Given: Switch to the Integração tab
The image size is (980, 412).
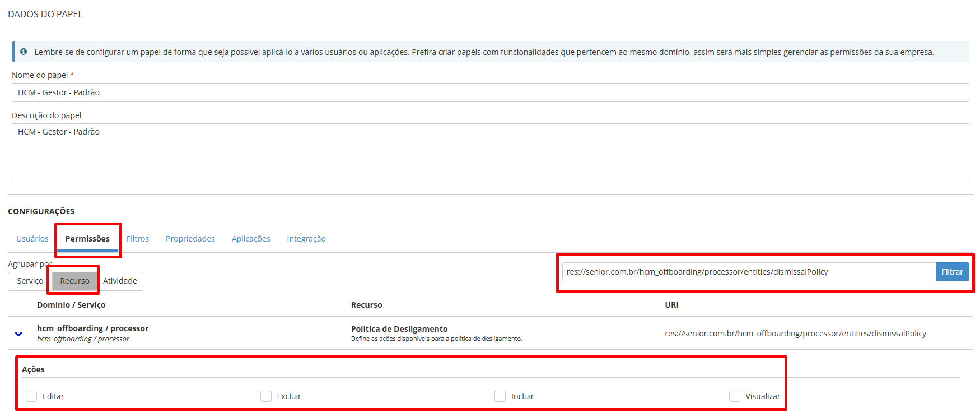Looking at the screenshot, I should [x=306, y=239].
